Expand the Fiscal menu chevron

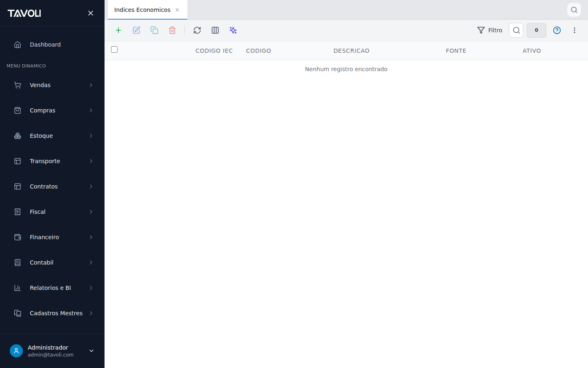(x=91, y=212)
